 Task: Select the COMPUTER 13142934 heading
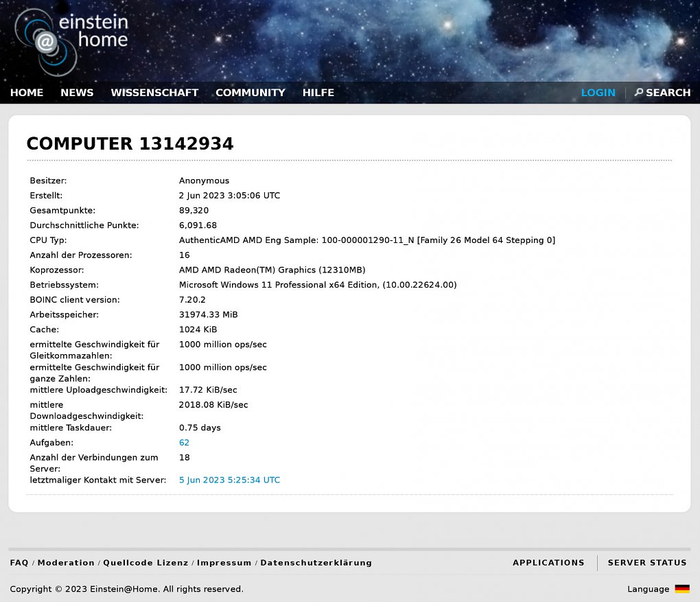click(130, 143)
